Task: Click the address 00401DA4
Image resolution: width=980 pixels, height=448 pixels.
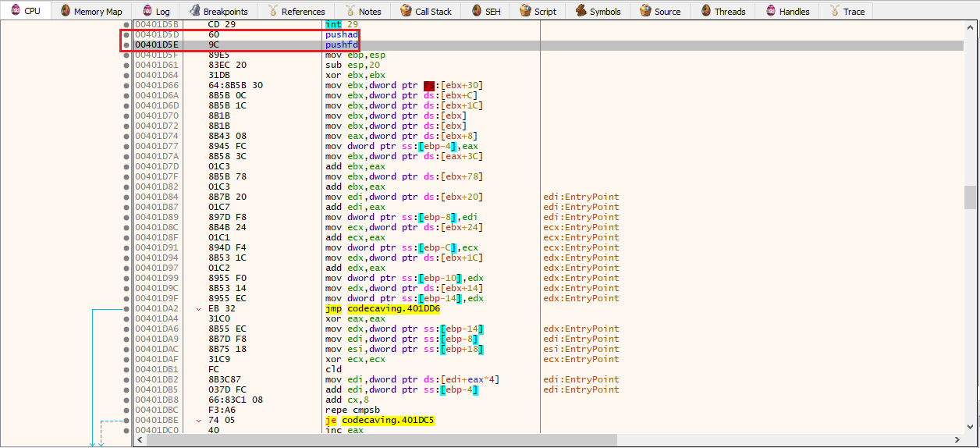Action: pyautogui.click(x=157, y=319)
